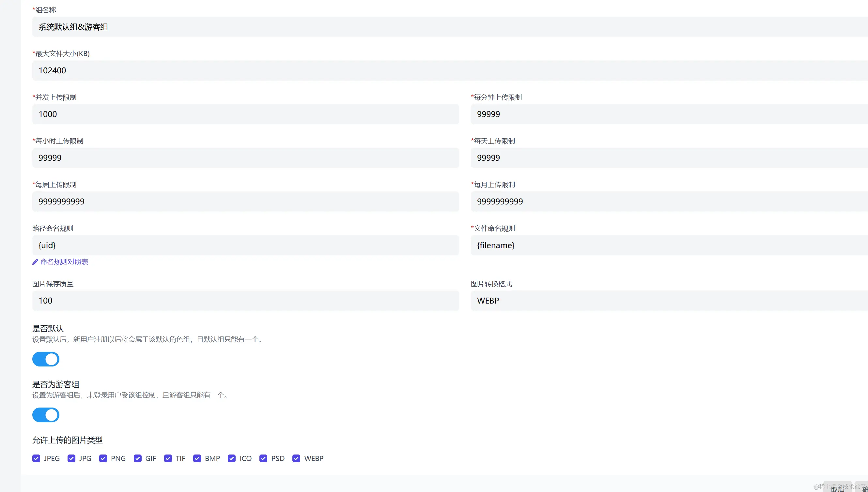The width and height of the screenshot is (868, 492).
Task: Uncheck the PSD image type checkbox
Action: [x=263, y=458]
